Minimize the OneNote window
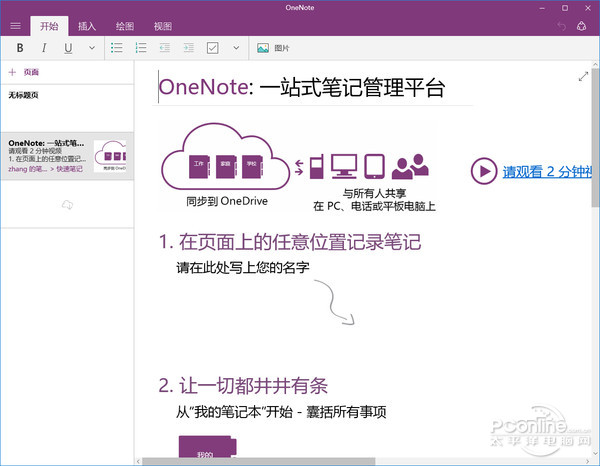 coord(542,8)
